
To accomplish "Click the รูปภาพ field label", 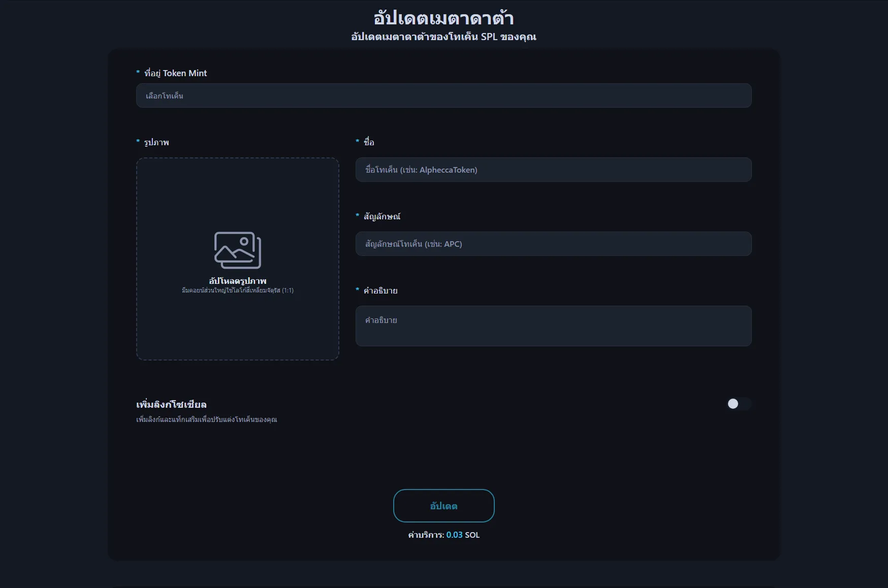I will [x=156, y=142].
